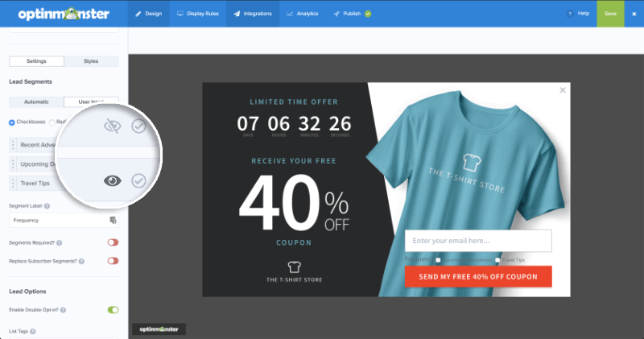
Task: Close the campaign builder with X
Action: tap(634, 14)
